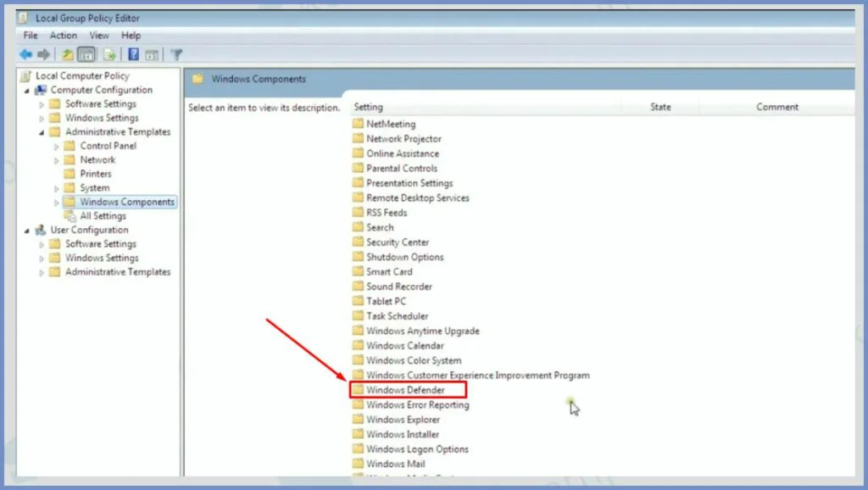Open Help via blue question mark icon
This screenshot has height=490, width=868.
click(x=133, y=55)
